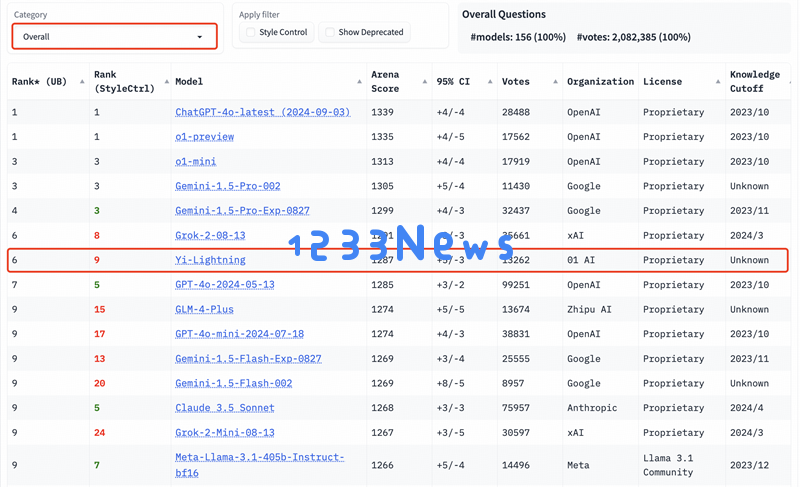Click the Knowledge Cutoff column header
800x487 pixels.
click(755, 82)
